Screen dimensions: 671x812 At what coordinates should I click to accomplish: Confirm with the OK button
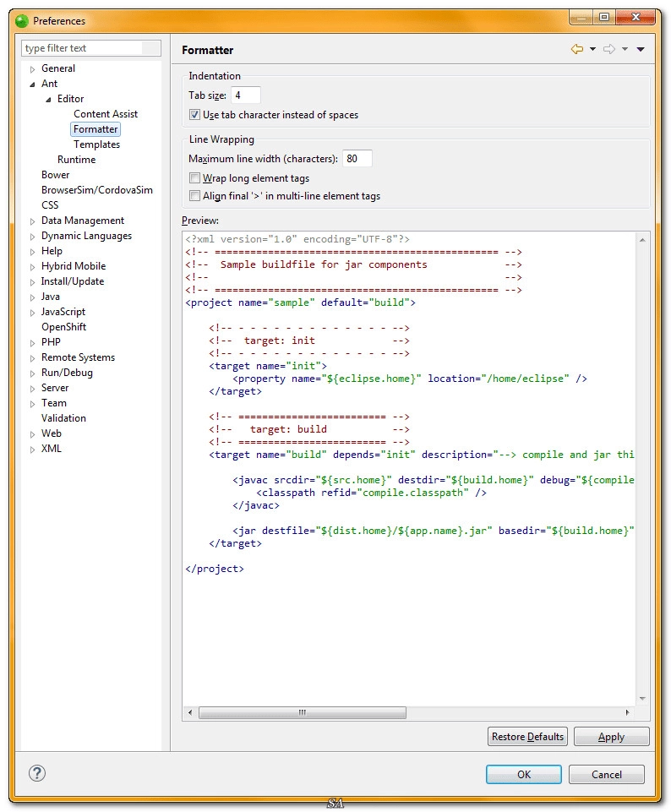(x=523, y=774)
